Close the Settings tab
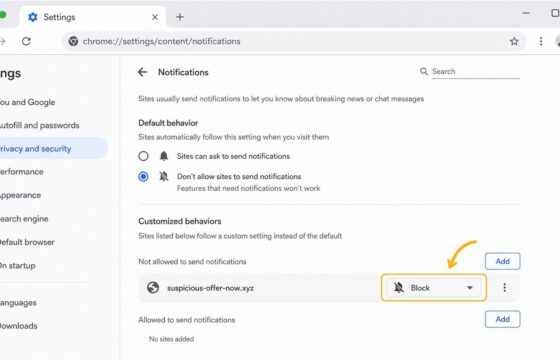The height and width of the screenshot is (360, 560). pos(155,17)
